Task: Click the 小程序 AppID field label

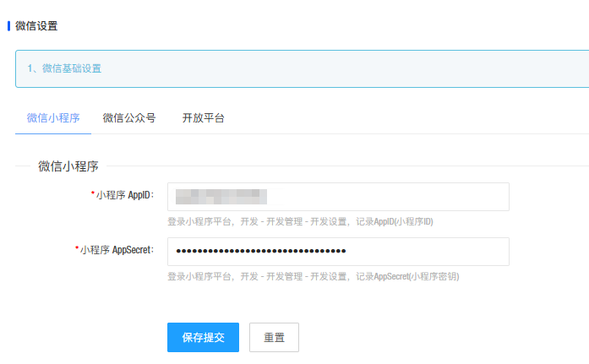Action: click(x=125, y=196)
